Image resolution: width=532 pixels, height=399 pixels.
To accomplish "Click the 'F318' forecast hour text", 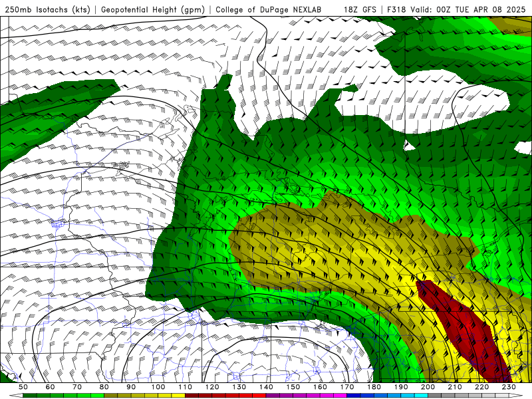I will 397,9.
